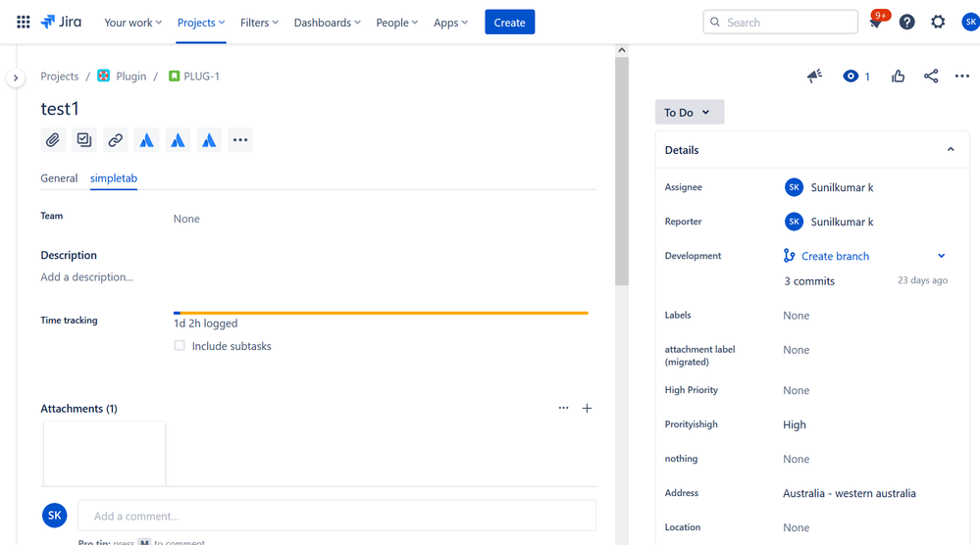
Task: Open the Filters dropdown menu
Action: click(259, 23)
